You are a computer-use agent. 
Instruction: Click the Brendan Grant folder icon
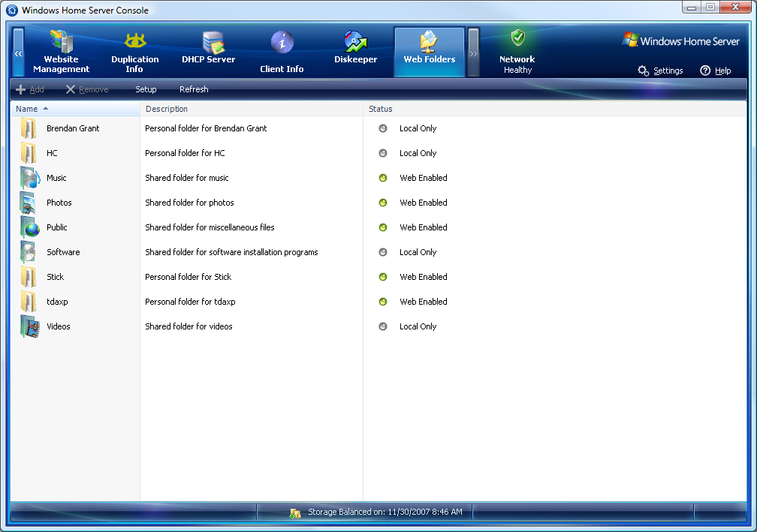coord(29,128)
